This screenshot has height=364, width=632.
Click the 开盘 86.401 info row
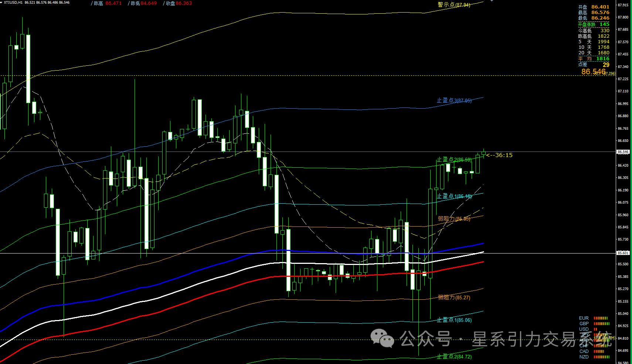pos(594,7)
